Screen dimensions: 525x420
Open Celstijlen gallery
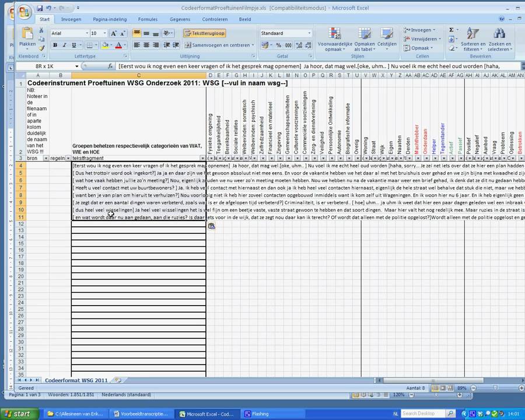pyautogui.click(x=387, y=40)
